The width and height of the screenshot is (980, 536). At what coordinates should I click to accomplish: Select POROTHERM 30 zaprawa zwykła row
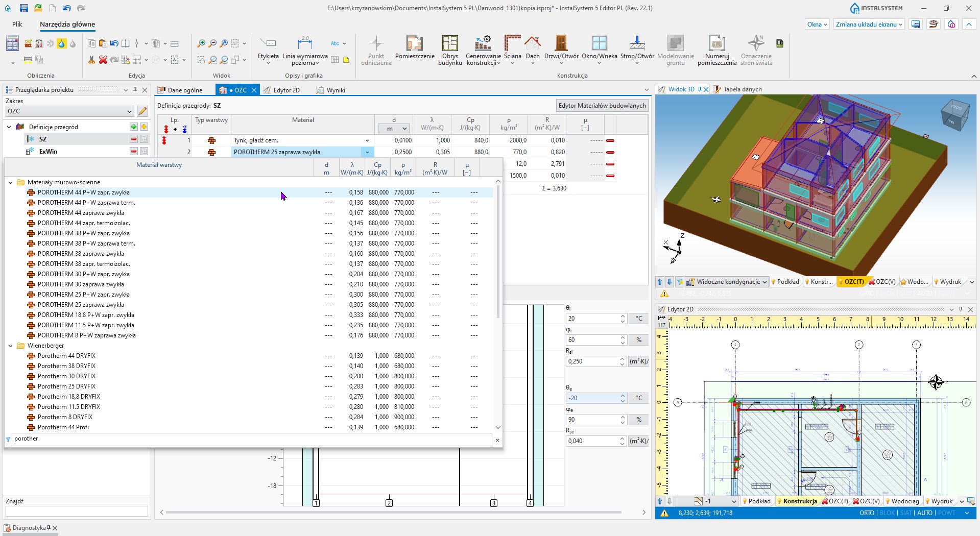coord(249,284)
